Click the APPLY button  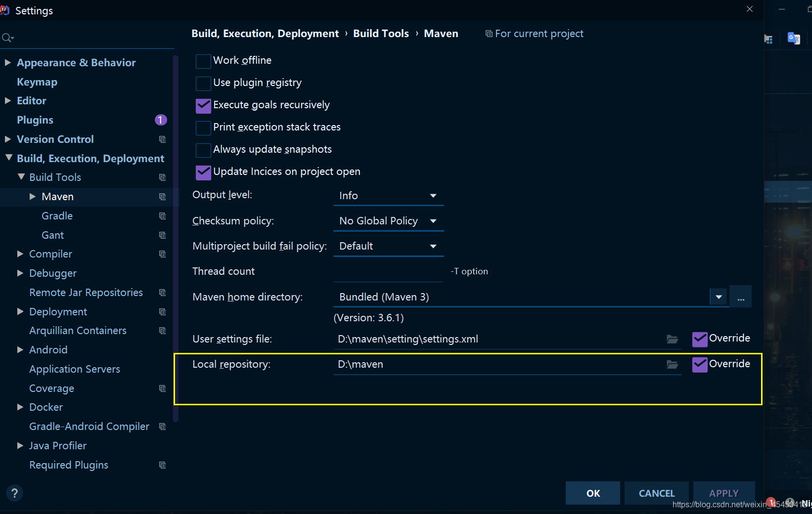tap(724, 493)
